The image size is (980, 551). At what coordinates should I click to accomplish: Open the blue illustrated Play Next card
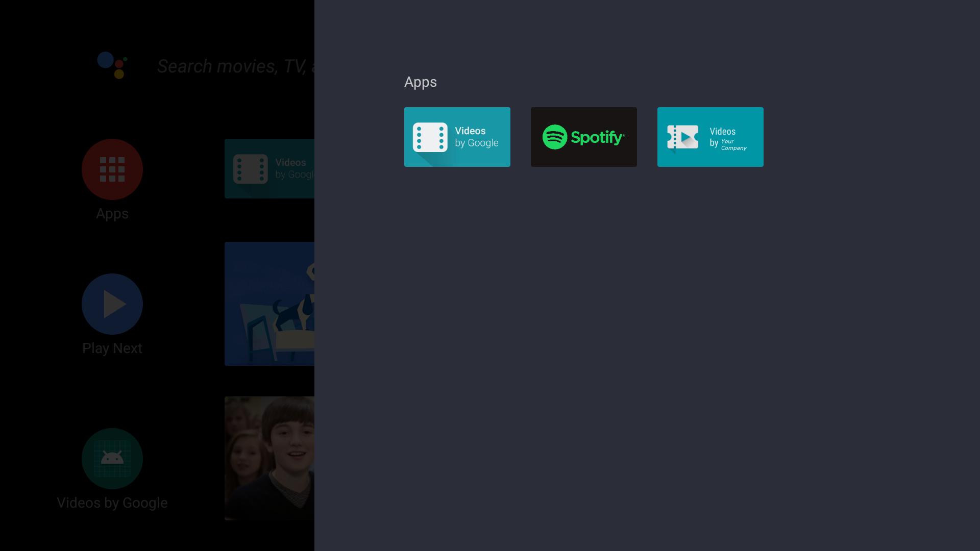[269, 304]
